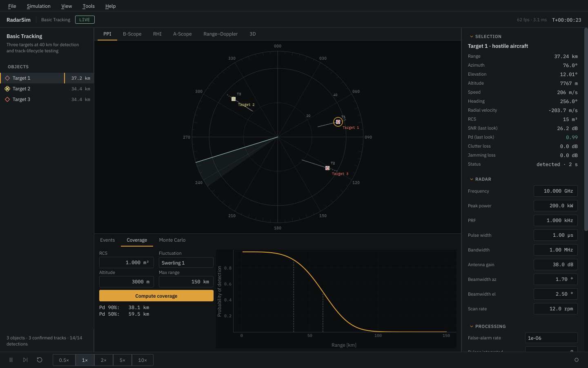The width and height of the screenshot is (588, 368).
Task: Open the Monte Carlo tab
Action: click(172, 240)
